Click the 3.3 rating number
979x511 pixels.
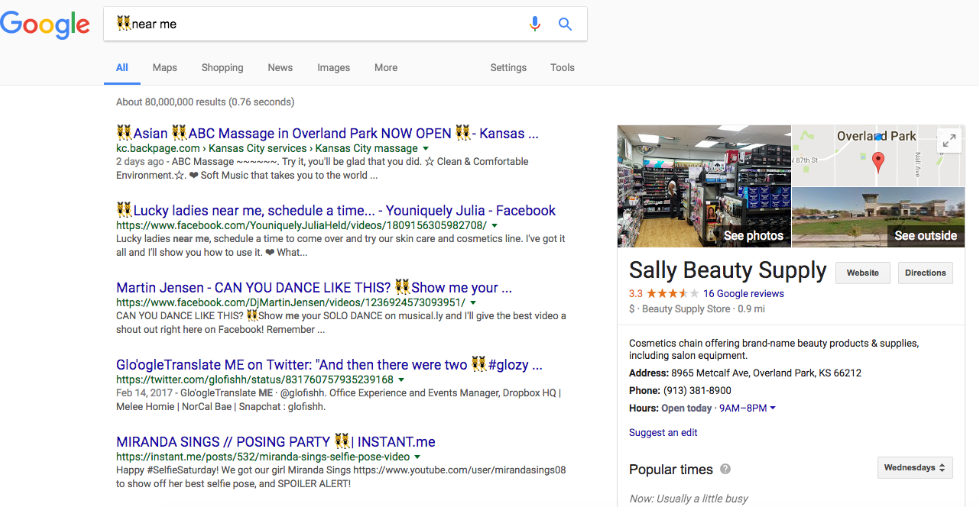point(636,294)
